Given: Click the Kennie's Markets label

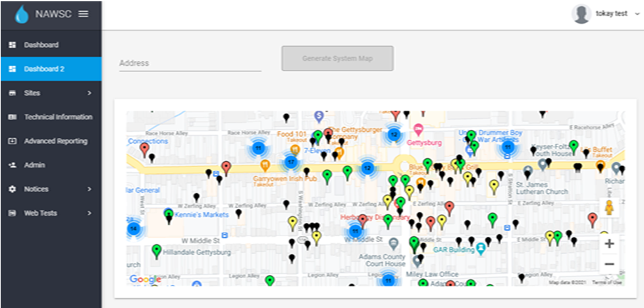Looking at the screenshot, I should point(201,214).
